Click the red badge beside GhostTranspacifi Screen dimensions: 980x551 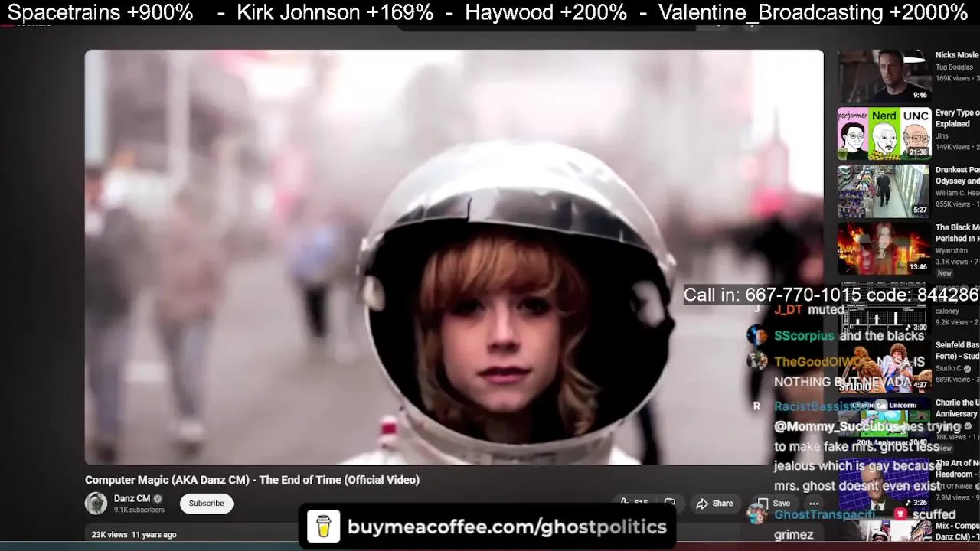(x=900, y=514)
